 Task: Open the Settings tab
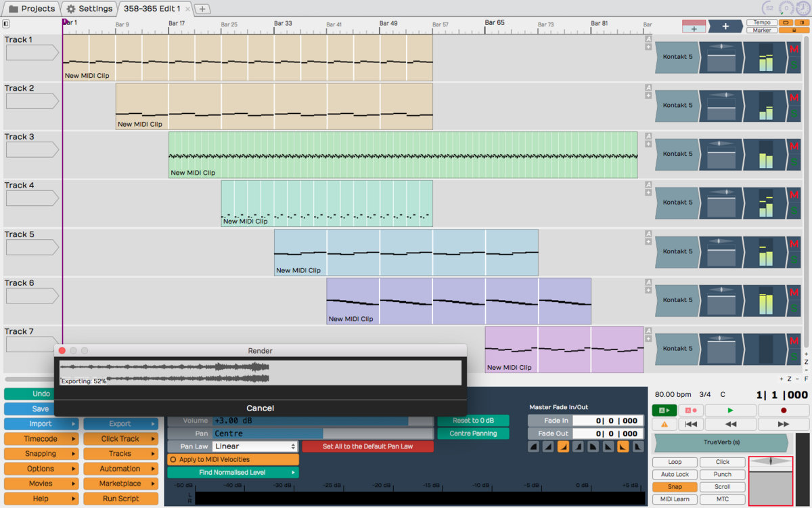pos(89,9)
